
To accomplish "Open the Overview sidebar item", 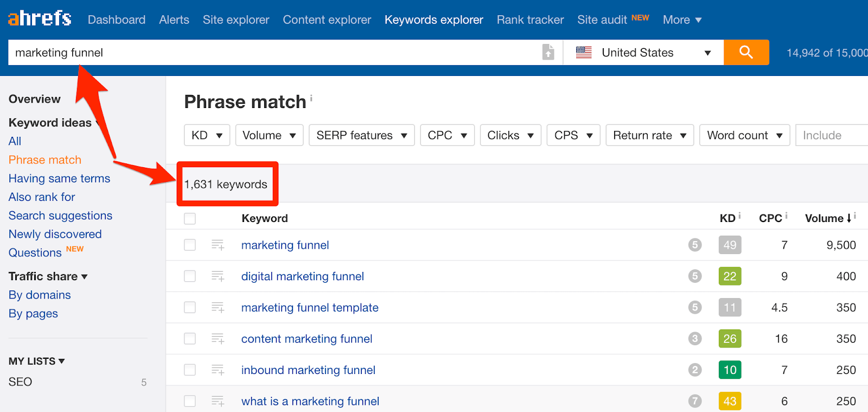I will coord(35,99).
